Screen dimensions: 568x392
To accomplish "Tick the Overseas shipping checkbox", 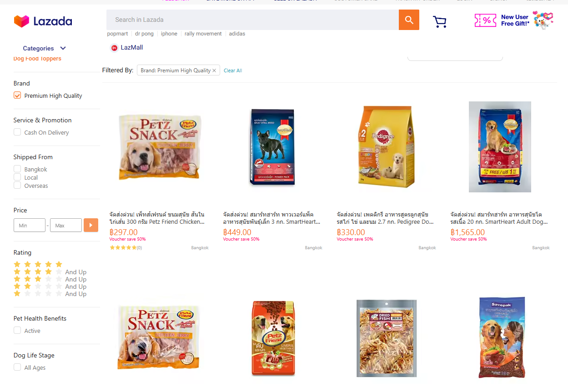I will [17, 186].
